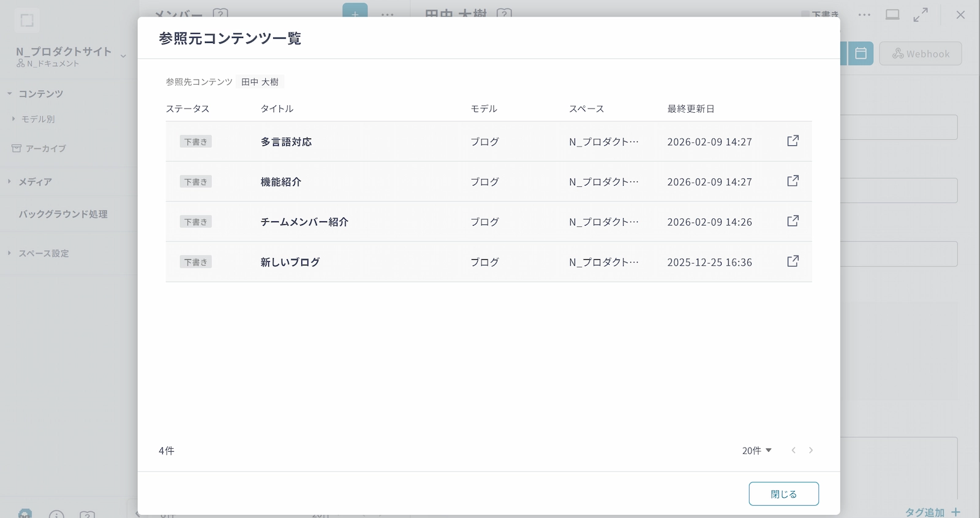This screenshot has height=518, width=980.
Task: Click the blue plus add button
Action: (x=355, y=12)
